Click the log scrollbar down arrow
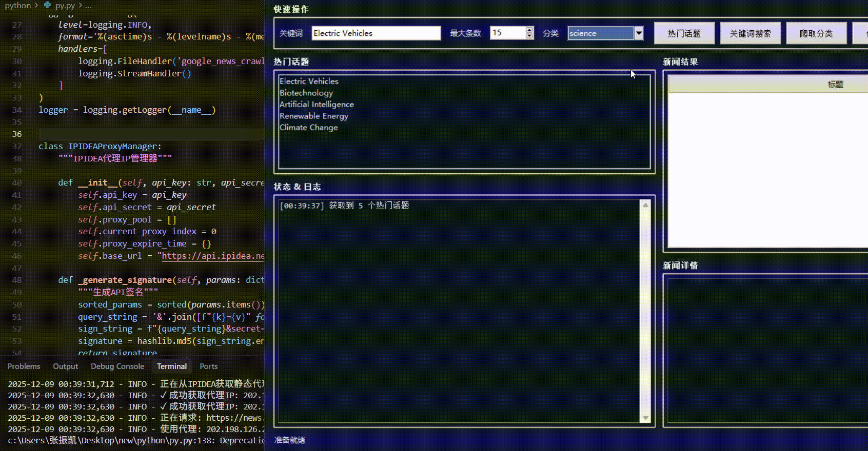 645,418
